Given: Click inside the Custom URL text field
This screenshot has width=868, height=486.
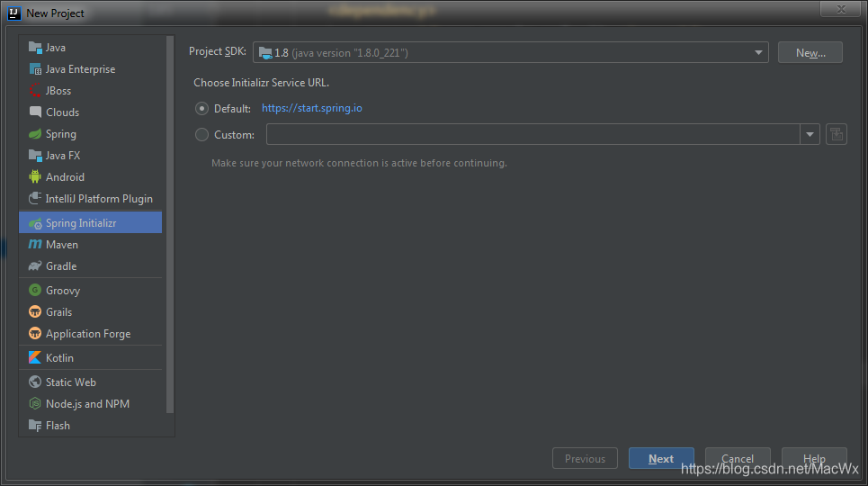Looking at the screenshot, I should click(x=533, y=134).
